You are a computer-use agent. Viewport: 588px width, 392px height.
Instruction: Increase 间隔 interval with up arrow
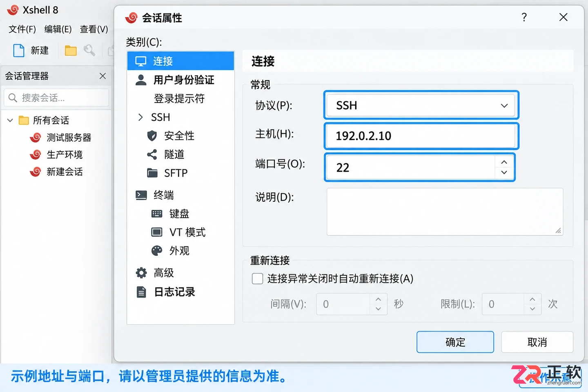pyautogui.click(x=379, y=299)
